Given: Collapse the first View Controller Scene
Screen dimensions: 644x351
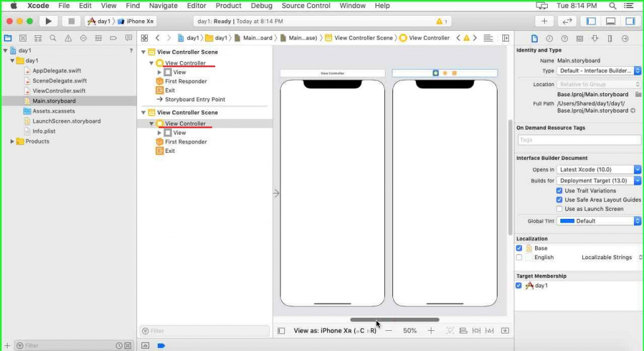Looking at the screenshot, I should pos(143,52).
